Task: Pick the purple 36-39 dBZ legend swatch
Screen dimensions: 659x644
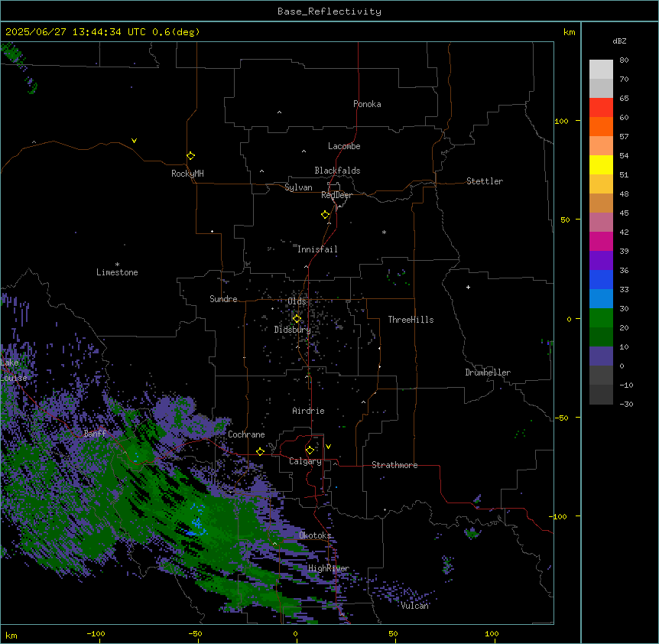Action: [x=601, y=261]
